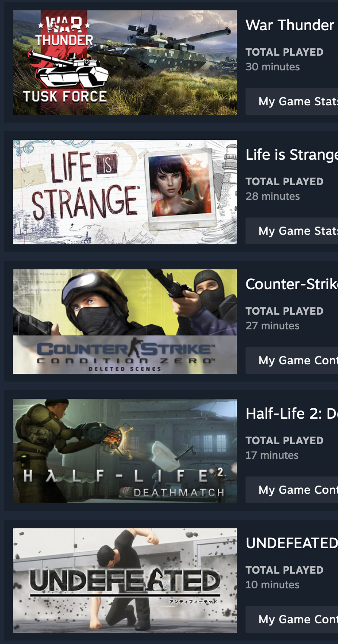Click the Counter-Strike game title link
The image size is (338, 644).
point(292,284)
